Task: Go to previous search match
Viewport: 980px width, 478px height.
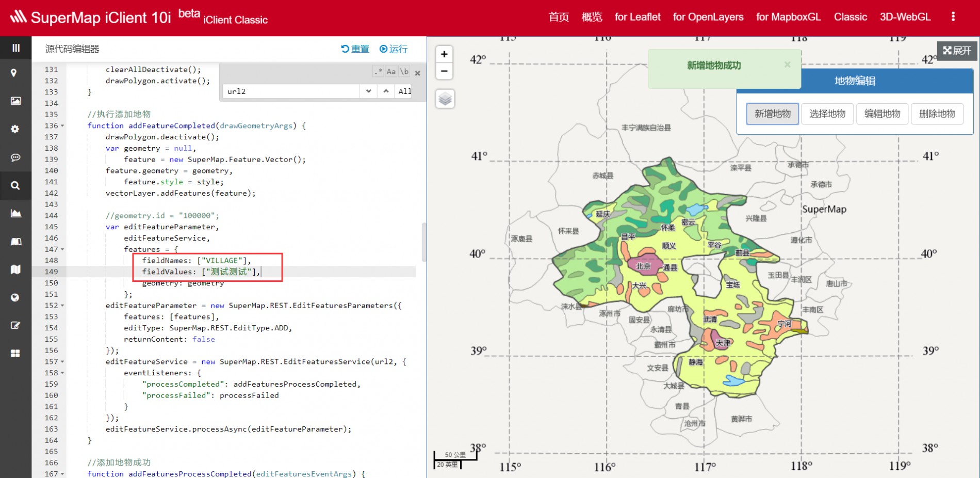Action: coord(386,91)
